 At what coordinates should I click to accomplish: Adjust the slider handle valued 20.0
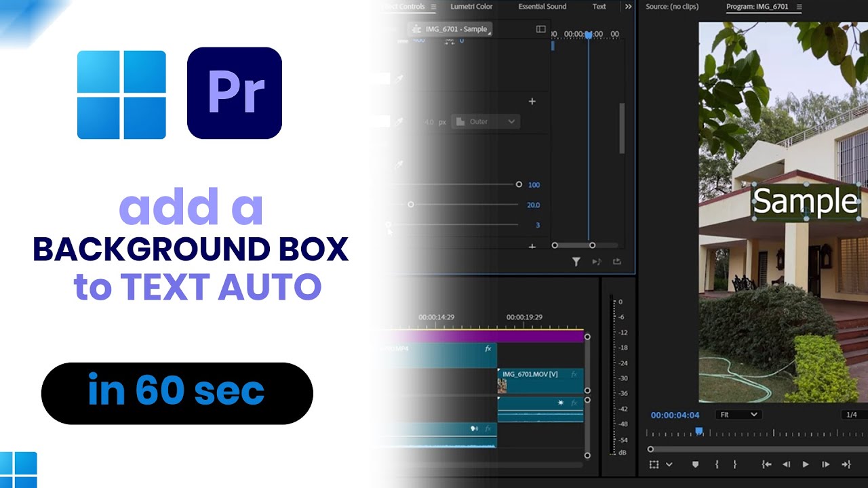click(410, 205)
